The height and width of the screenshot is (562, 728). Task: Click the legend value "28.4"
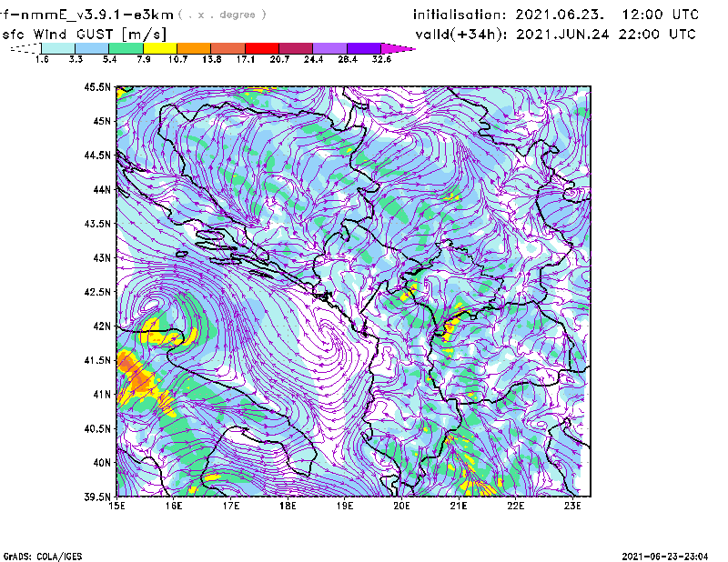tap(348, 59)
